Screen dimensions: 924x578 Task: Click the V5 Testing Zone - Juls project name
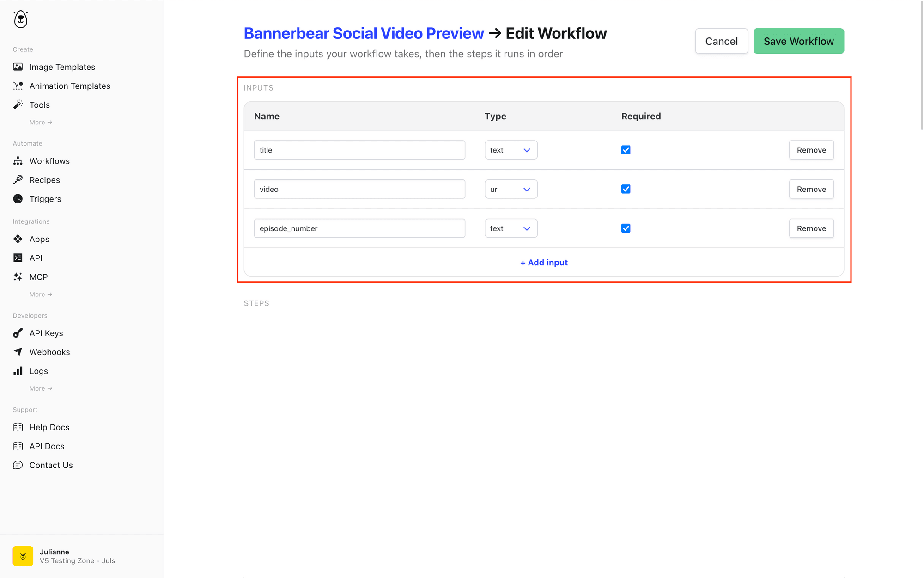click(x=77, y=561)
